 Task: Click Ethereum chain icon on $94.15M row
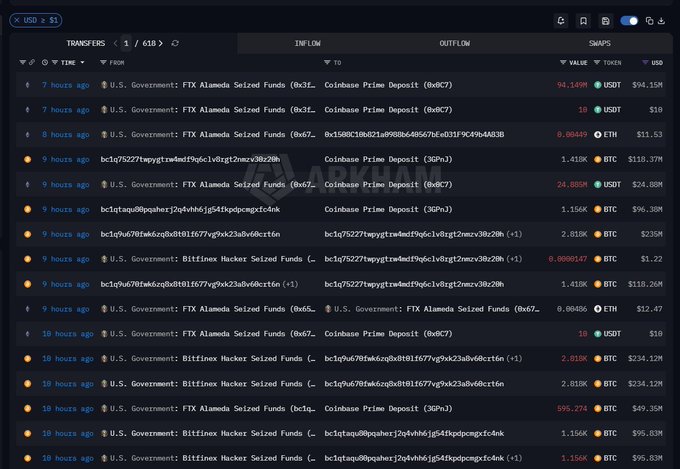pyautogui.click(x=27, y=85)
